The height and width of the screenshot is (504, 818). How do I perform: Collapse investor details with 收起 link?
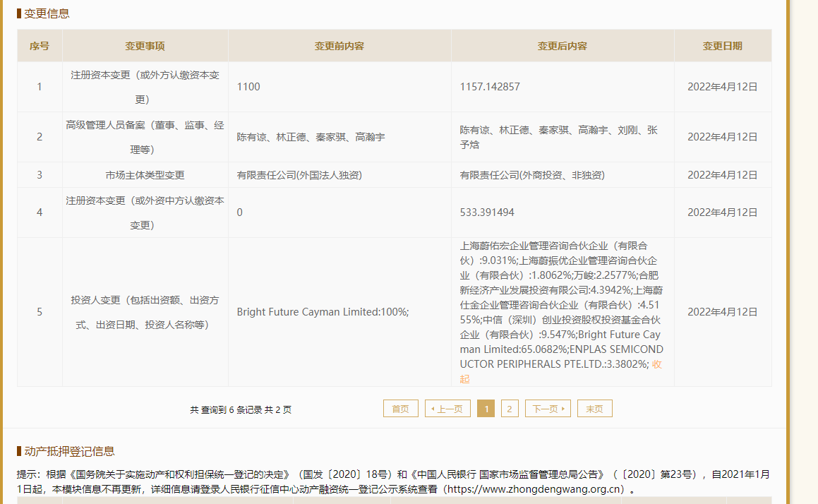tap(656, 364)
